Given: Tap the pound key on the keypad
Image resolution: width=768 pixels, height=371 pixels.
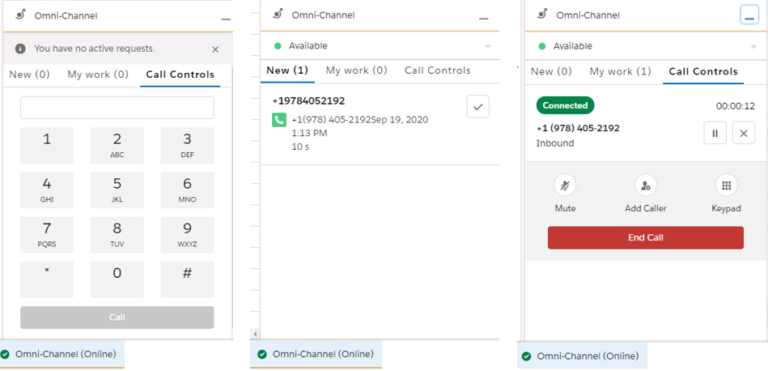Looking at the screenshot, I should (187, 279).
